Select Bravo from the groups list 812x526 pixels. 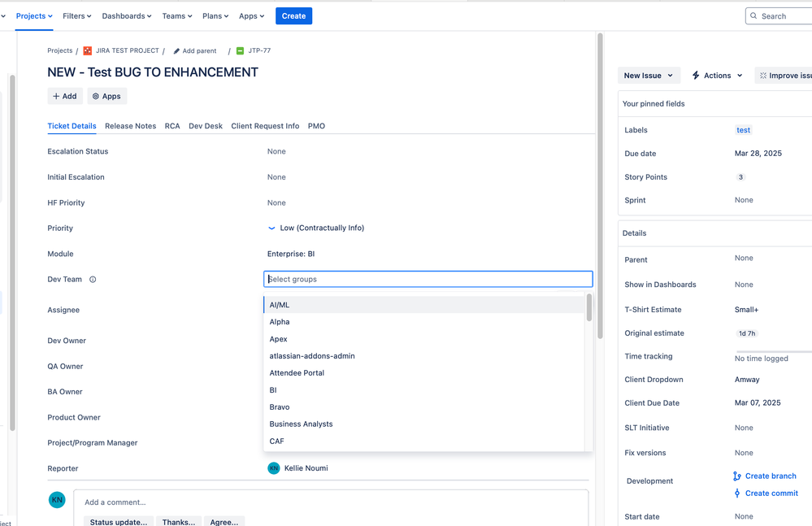(x=424, y=407)
